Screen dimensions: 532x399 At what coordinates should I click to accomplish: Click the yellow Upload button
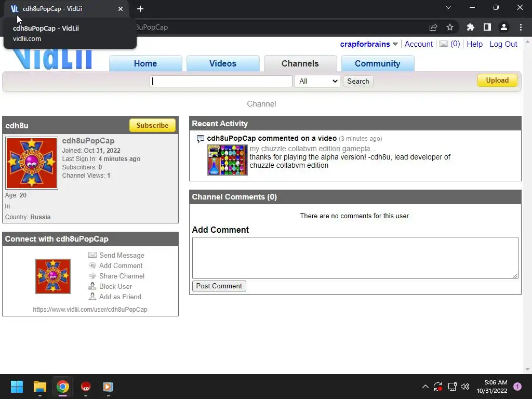[497, 81]
